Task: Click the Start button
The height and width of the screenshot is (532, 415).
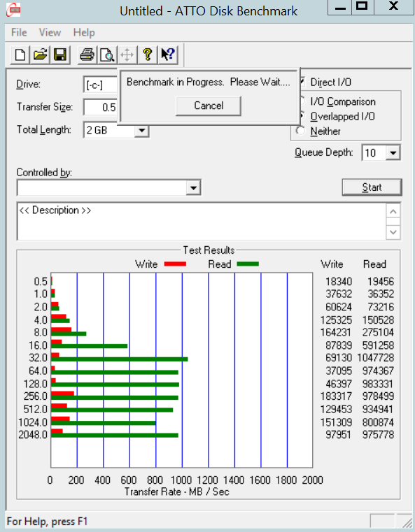Action: [x=372, y=187]
